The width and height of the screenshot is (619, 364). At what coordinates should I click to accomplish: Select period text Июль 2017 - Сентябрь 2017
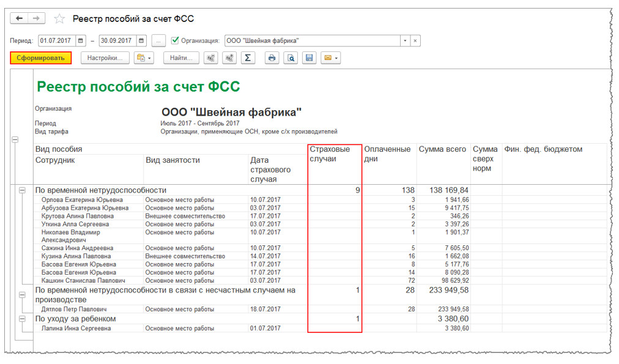click(x=200, y=123)
